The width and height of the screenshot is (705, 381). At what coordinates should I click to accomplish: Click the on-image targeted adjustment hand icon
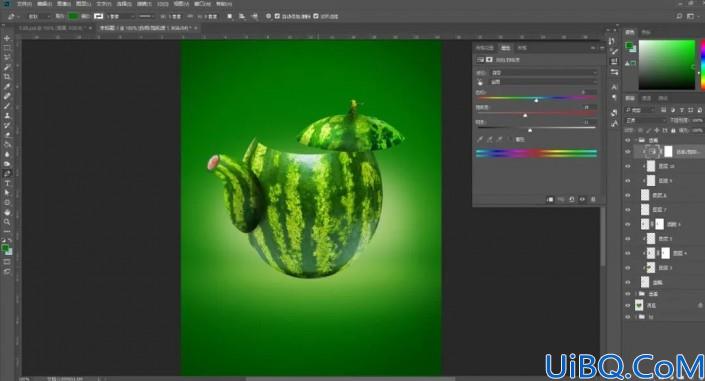coord(480,82)
